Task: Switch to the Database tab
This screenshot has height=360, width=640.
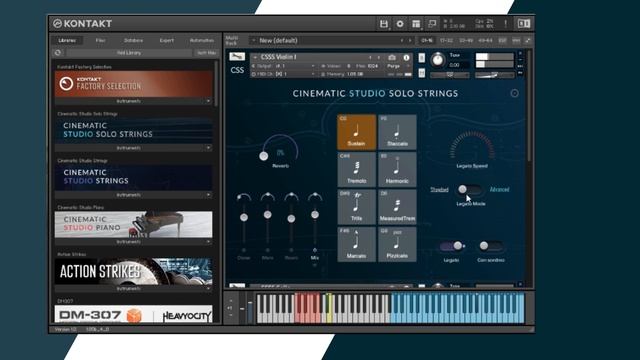Action: coord(133,40)
